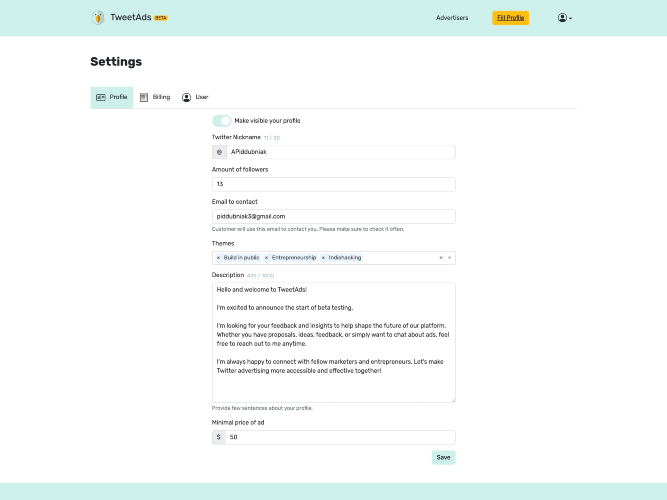Click the TweetAds logo icon
667x500 pixels.
coord(98,17)
